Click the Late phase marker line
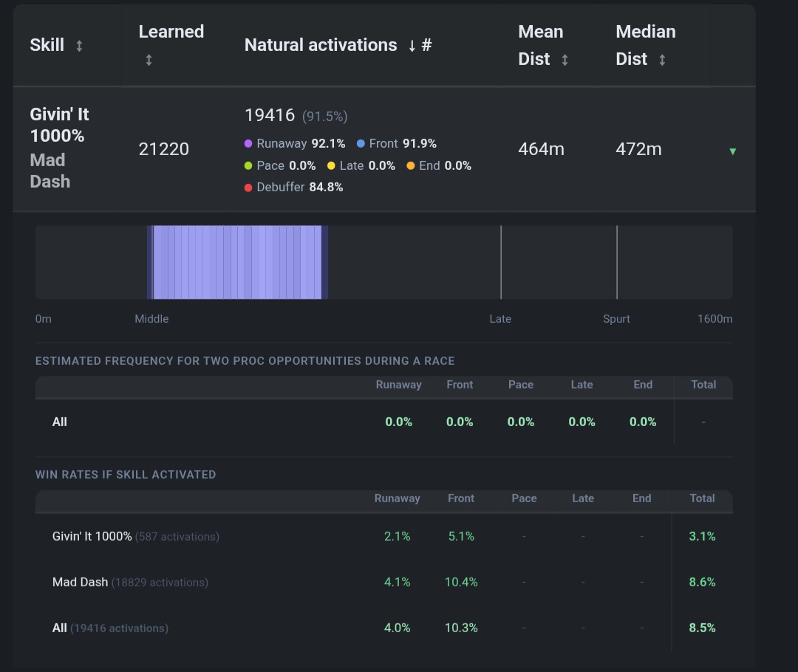 [x=501, y=262]
